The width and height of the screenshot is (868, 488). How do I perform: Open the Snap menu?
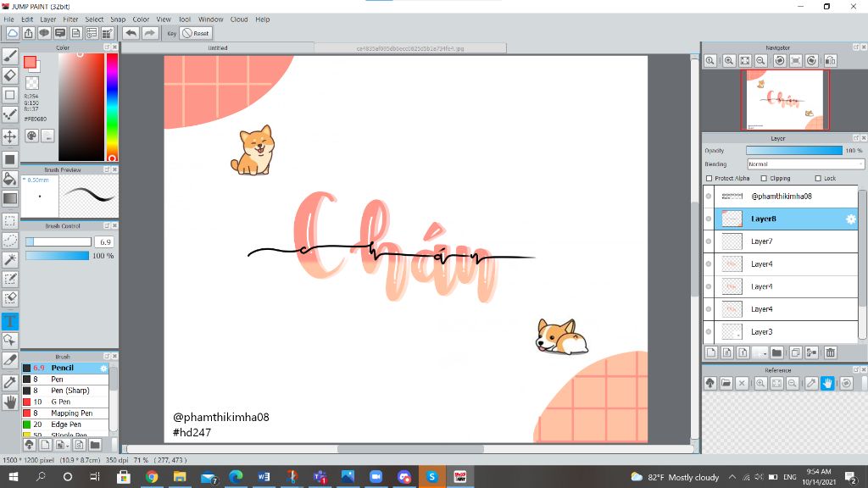[x=118, y=19]
